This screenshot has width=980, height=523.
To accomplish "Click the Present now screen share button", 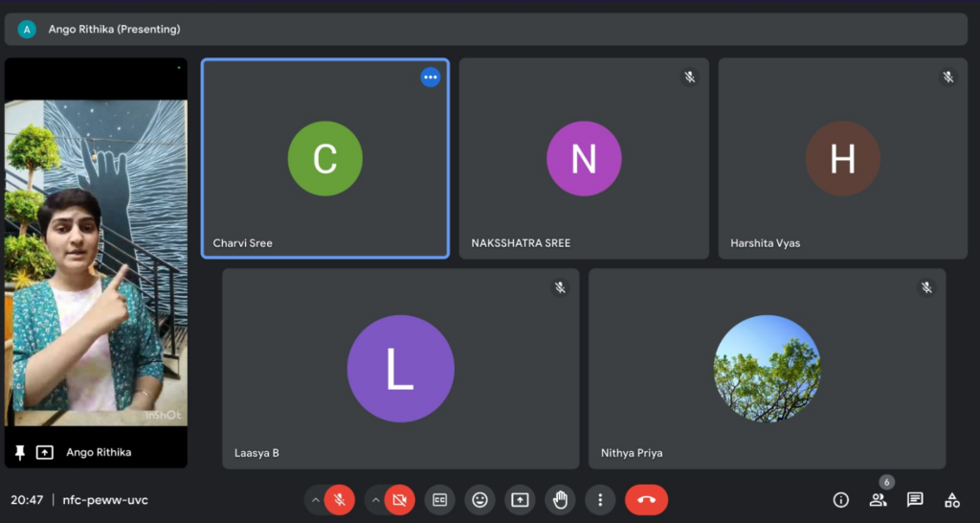I will [x=520, y=499].
